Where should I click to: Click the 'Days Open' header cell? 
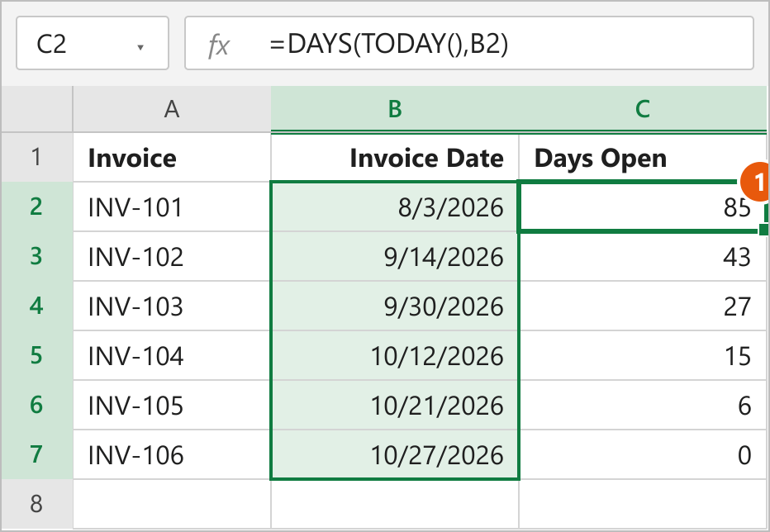tap(642, 157)
